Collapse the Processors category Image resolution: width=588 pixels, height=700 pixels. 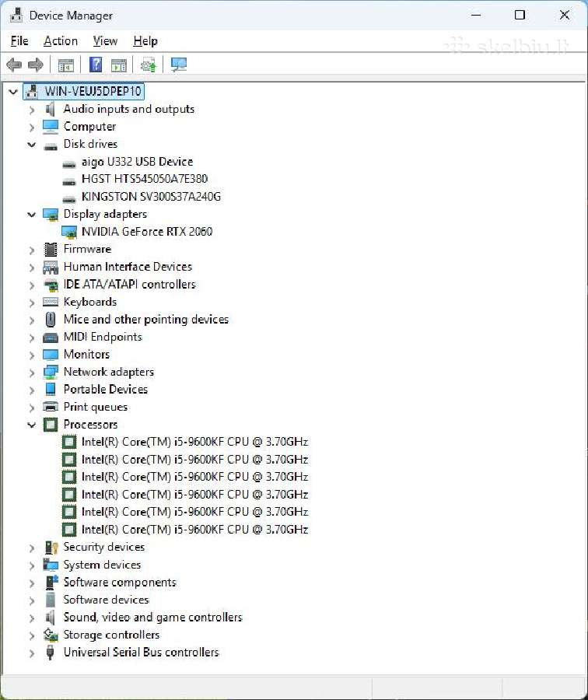click(x=32, y=425)
